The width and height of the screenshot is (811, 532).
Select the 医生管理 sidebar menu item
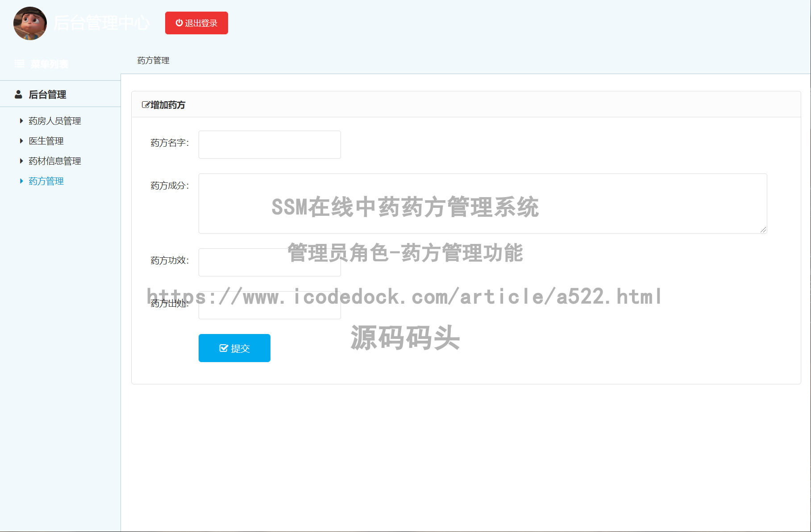[46, 140]
